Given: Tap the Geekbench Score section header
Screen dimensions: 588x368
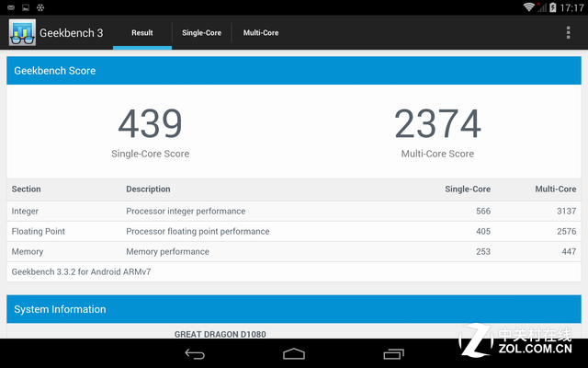Looking at the screenshot, I should pyautogui.click(x=294, y=71).
